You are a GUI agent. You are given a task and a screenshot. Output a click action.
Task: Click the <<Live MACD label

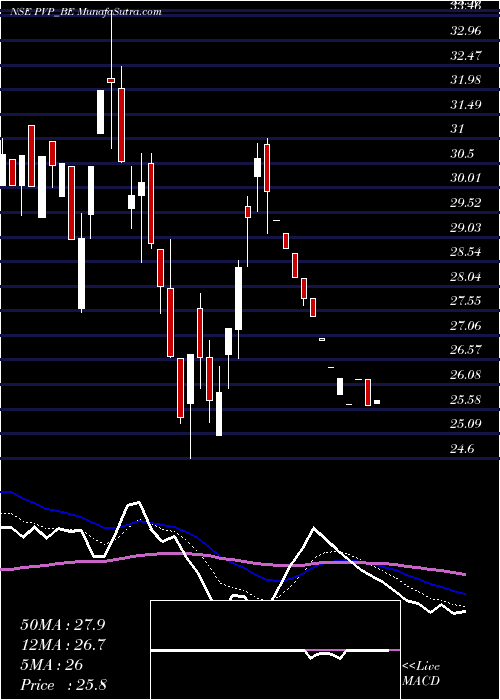(x=421, y=674)
